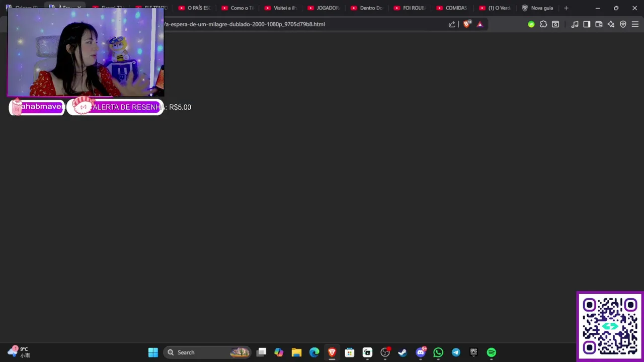The image size is (644, 362).
Task: Click the "ahabmaver" name badge
Action: [x=37, y=107]
